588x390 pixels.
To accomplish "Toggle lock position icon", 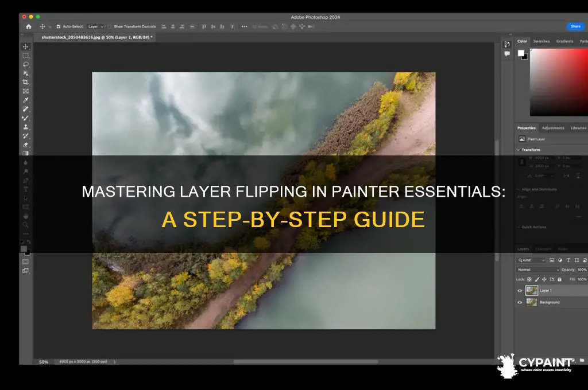I will 544,279.
